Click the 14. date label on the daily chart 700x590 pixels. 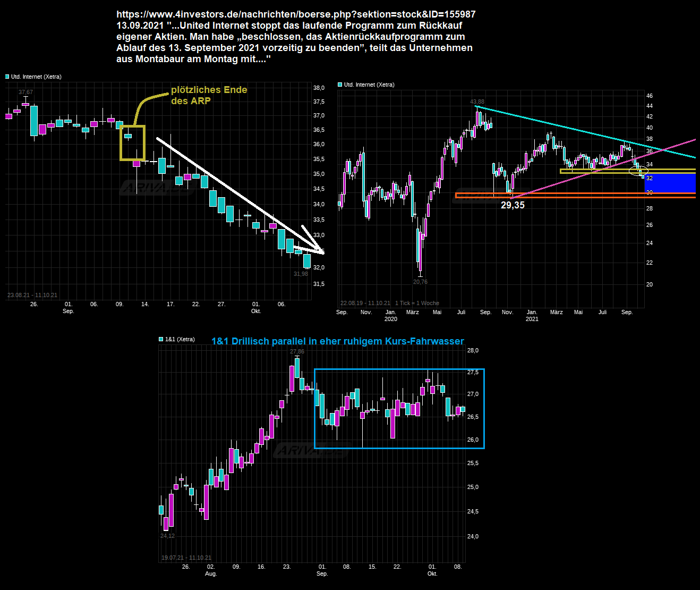click(145, 305)
